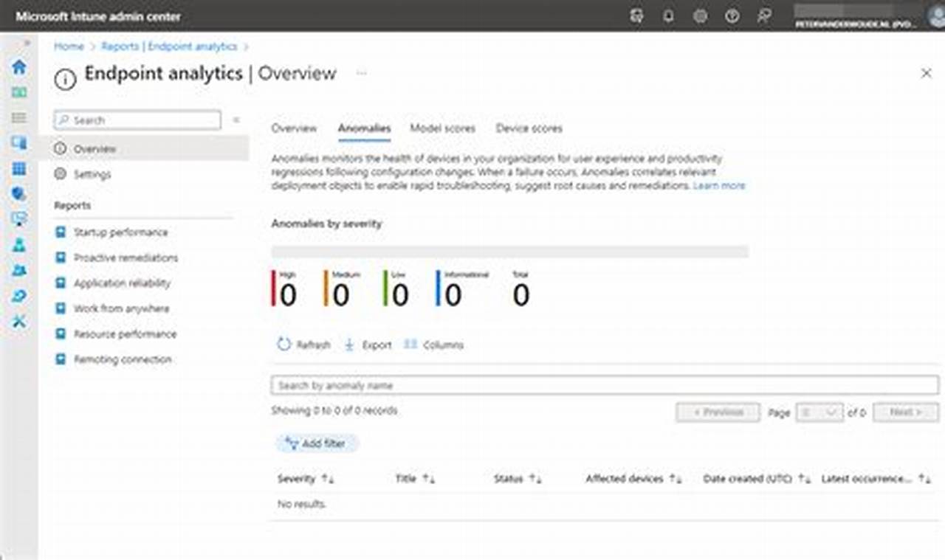This screenshot has height=560, width=945.
Task: Click the Refresh icon
Action: 284,345
